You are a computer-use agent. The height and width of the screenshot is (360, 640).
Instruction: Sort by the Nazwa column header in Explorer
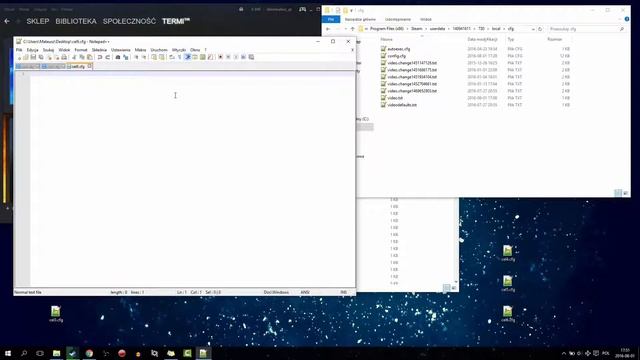387,39
